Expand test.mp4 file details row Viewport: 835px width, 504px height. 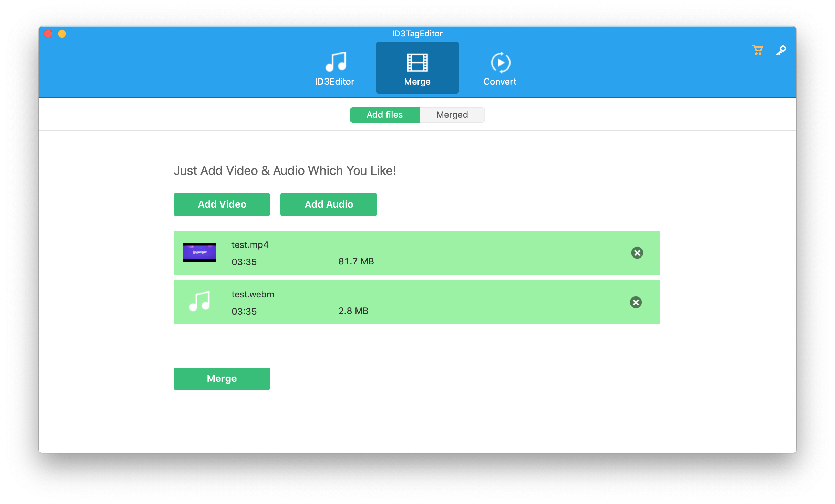pos(416,253)
